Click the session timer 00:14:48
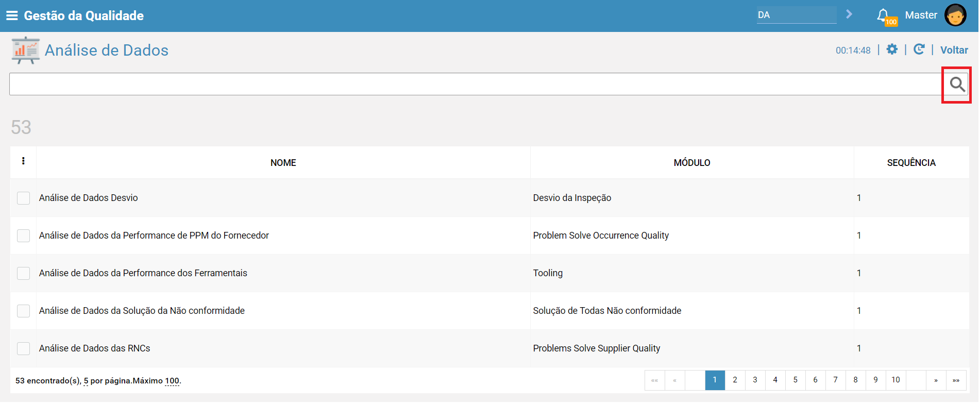The height and width of the screenshot is (403, 980). (853, 51)
